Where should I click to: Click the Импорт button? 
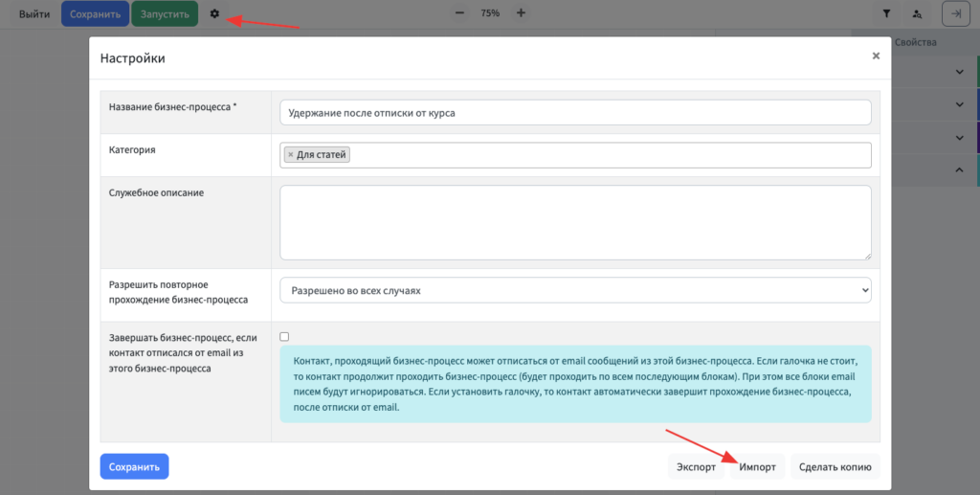[x=756, y=467]
